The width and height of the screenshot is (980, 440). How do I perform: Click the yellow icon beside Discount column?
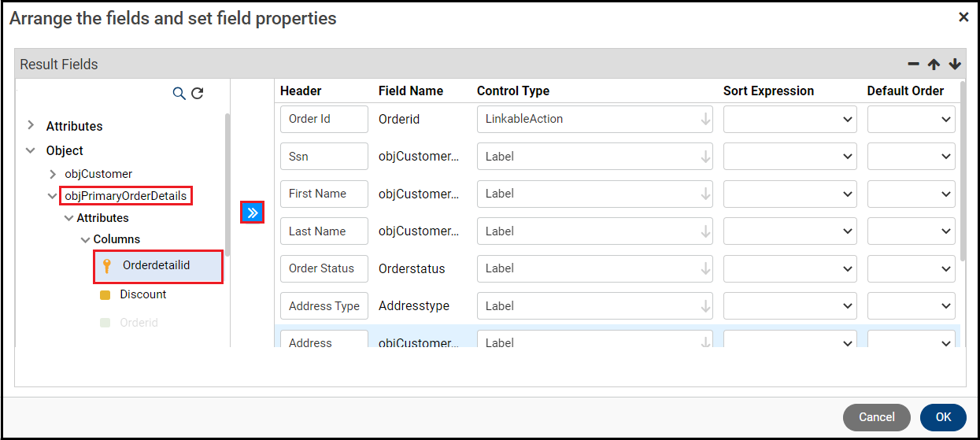click(x=105, y=295)
